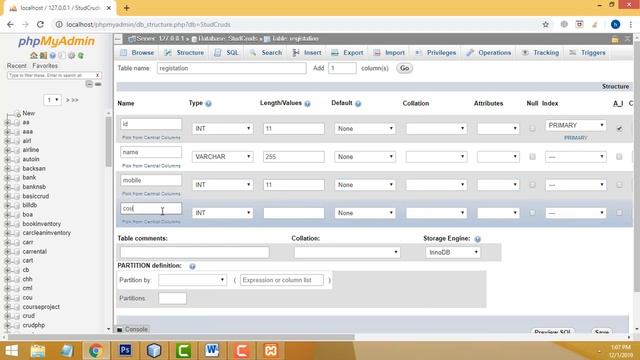The height and width of the screenshot is (360, 640).
Task: Open Collation dropdown for name row
Action: click(436, 157)
